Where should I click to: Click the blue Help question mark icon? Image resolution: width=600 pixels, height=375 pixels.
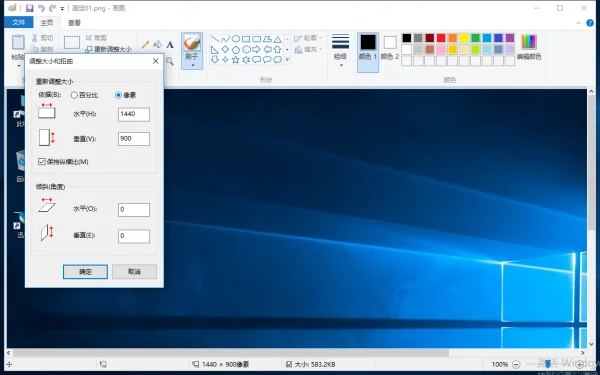pyautogui.click(x=590, y=23)
